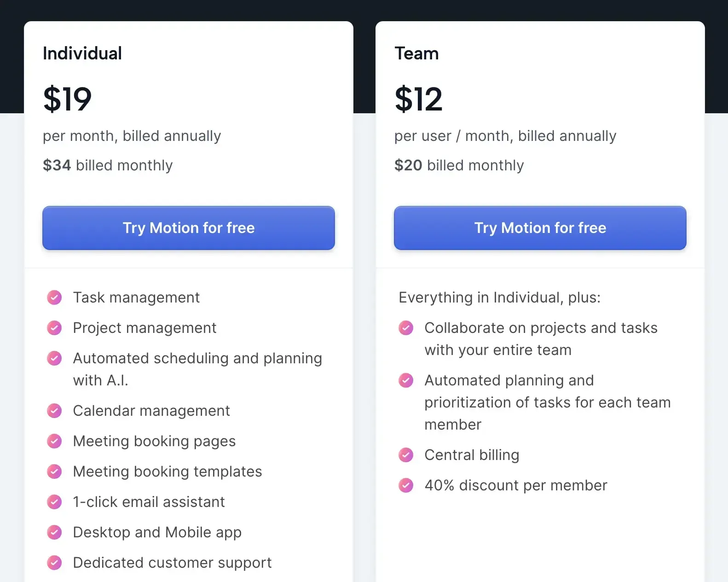Click Try Motion for free under Team plan

coord(540,228)
